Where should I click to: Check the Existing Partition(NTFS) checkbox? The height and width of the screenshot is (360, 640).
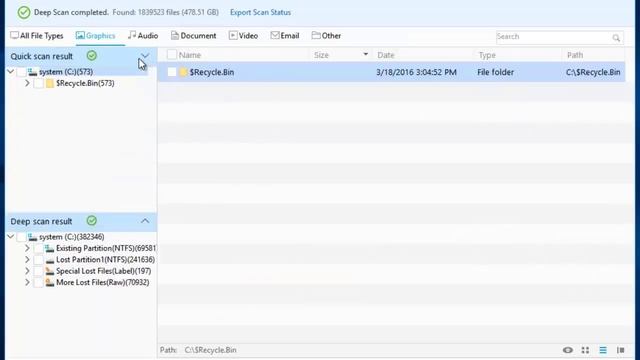[38, 248]
